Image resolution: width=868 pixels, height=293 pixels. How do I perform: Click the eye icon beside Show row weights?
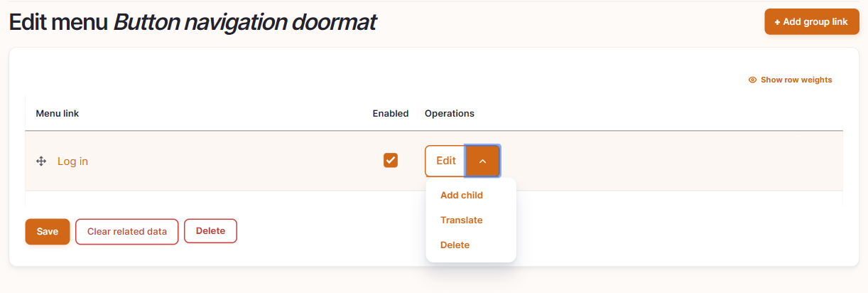tap(752, 80)
